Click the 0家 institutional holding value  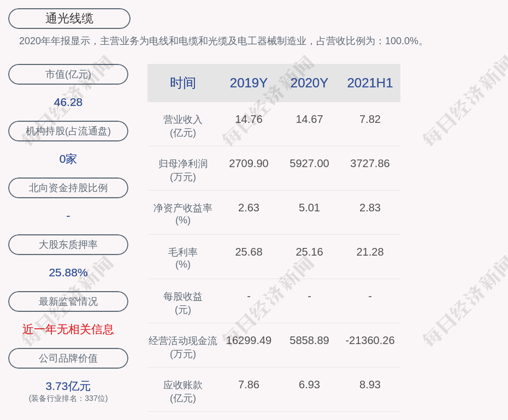tap(68, 159)
